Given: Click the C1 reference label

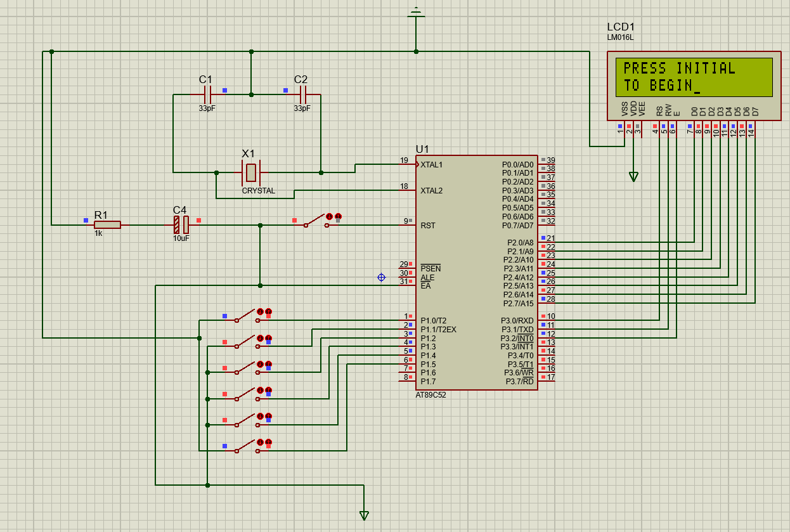Looking at the screenshot, I should (x=205, y=79).
